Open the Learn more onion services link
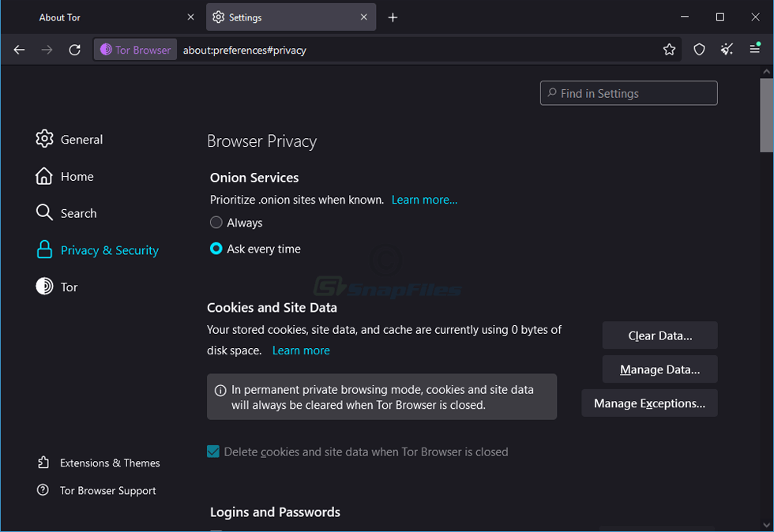Image resolution: width=774 pixels, height=532 pixels. point(424,200)
